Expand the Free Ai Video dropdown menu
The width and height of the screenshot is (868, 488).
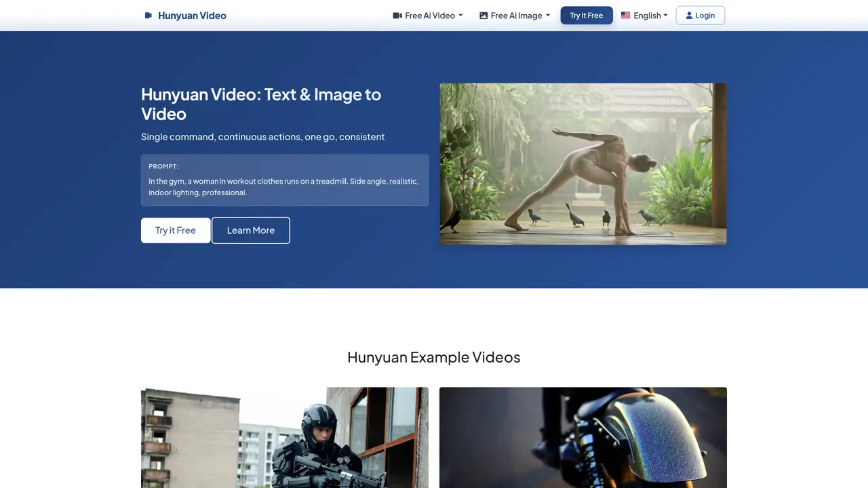[428, 16]
